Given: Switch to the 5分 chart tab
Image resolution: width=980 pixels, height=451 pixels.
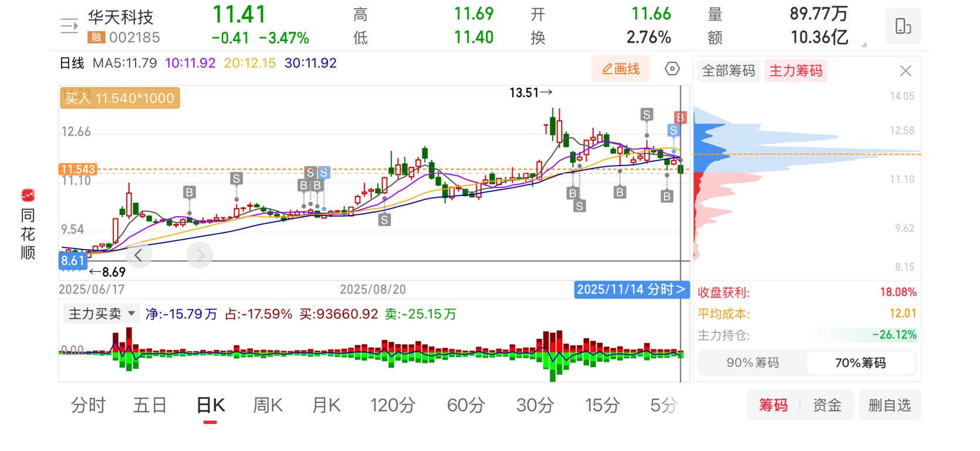Looking at the screenshot, I should (664, 405).
